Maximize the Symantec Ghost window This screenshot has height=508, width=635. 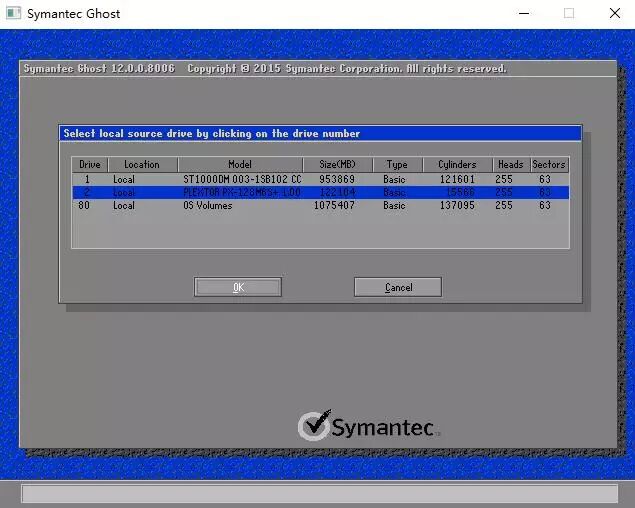(x=569, y=13)
